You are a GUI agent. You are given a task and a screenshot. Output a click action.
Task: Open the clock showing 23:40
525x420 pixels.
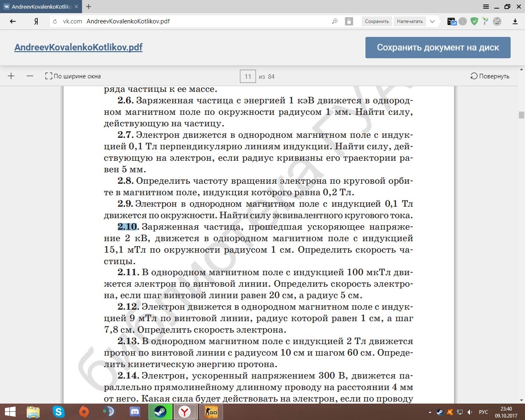tap(506, 412)
